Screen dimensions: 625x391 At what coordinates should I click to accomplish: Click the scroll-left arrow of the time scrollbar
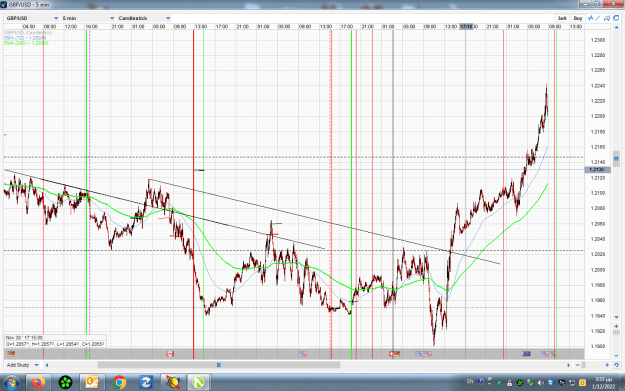click(47, 365)
